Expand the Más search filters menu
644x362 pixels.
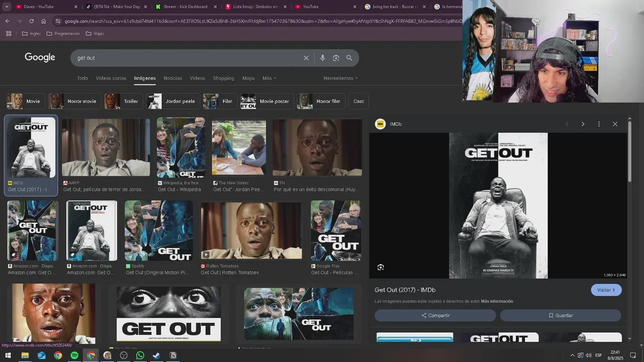tap(269, 78)
